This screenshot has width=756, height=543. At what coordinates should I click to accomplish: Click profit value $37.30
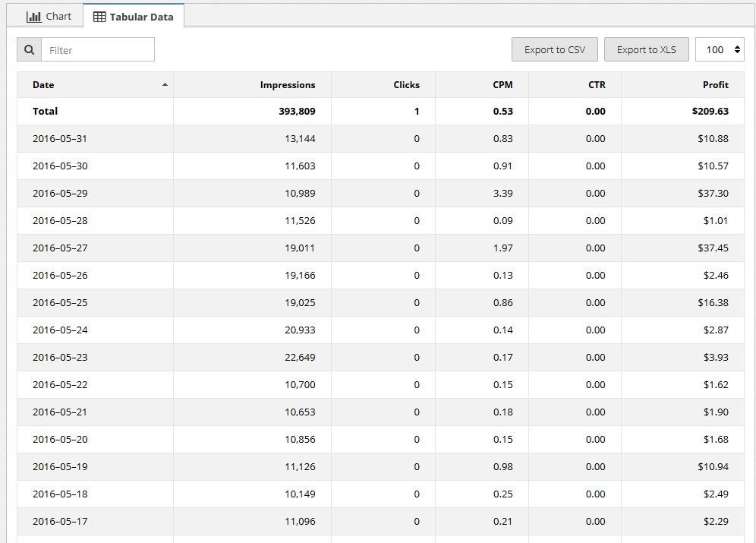713,194
